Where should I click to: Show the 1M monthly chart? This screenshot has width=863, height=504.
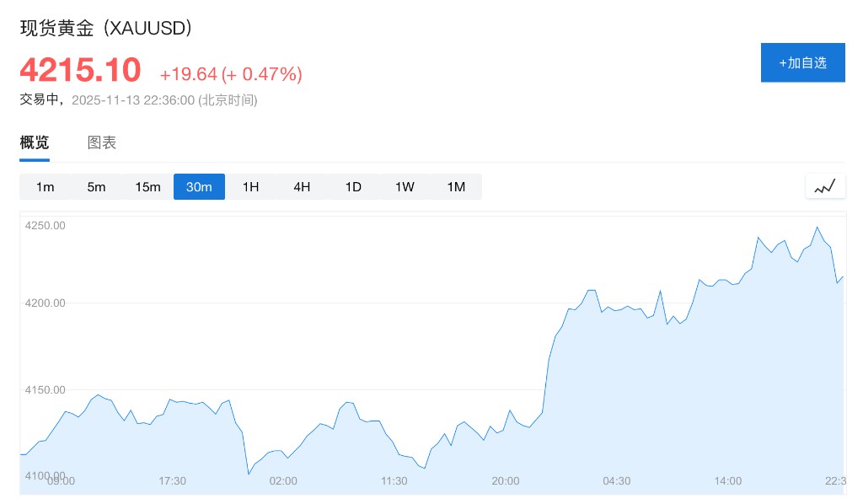456,186
